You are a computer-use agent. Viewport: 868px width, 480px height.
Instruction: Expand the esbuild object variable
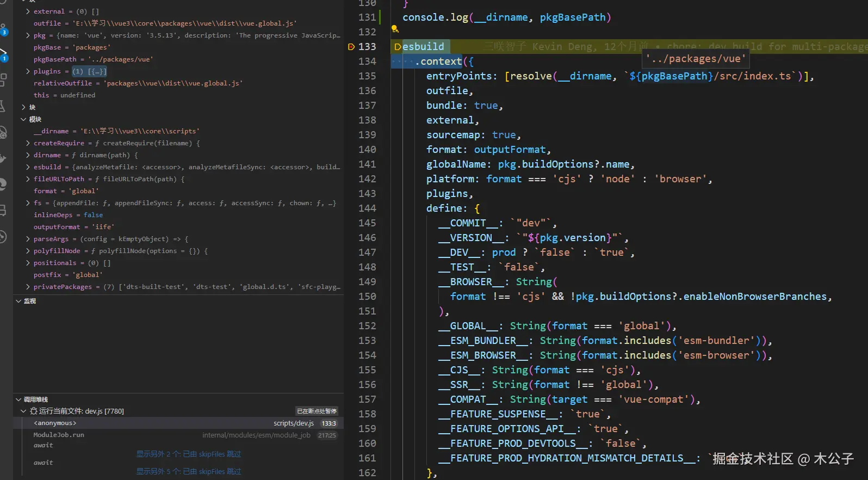pyautogui.click(x=28, y=167)
